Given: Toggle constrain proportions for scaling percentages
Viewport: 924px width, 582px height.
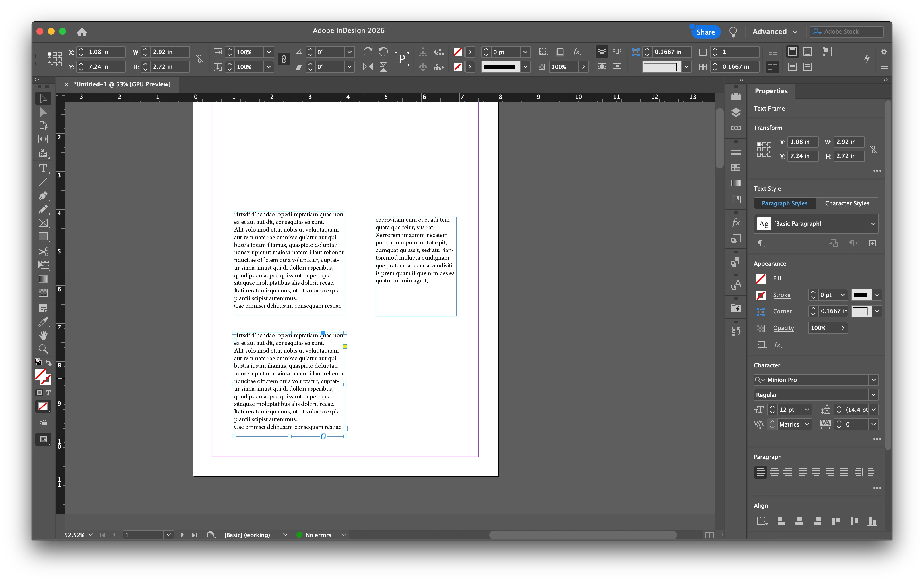Looking at the screenshot, I should [284, 59].
